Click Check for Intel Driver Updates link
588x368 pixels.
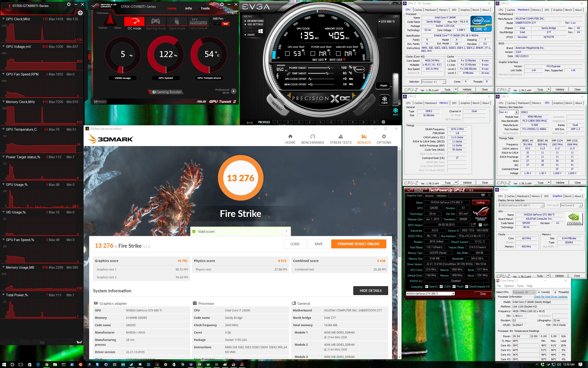point(550,297)
